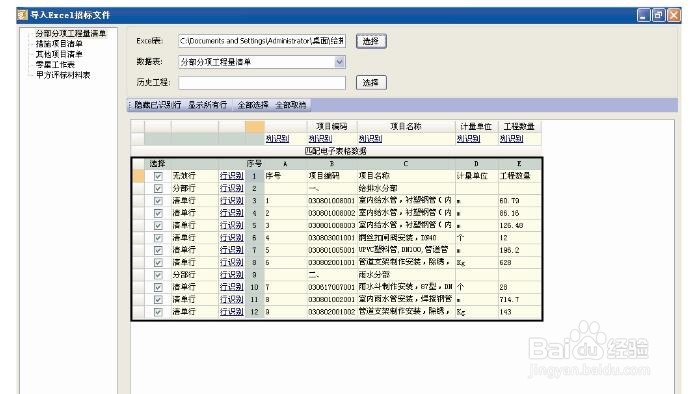Toggle checkbox for row with code 030801008001
The height and width of the screenshot is (394, 690).
(158, 201)
